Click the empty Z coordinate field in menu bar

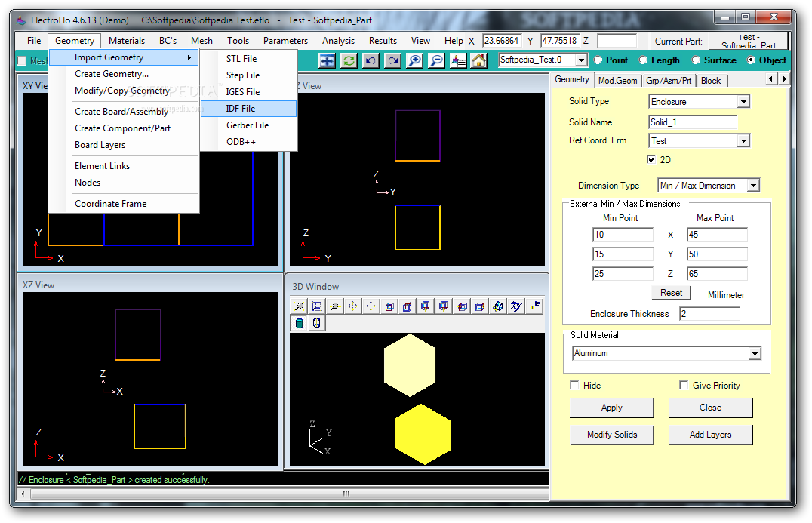[x=617, y=41]
